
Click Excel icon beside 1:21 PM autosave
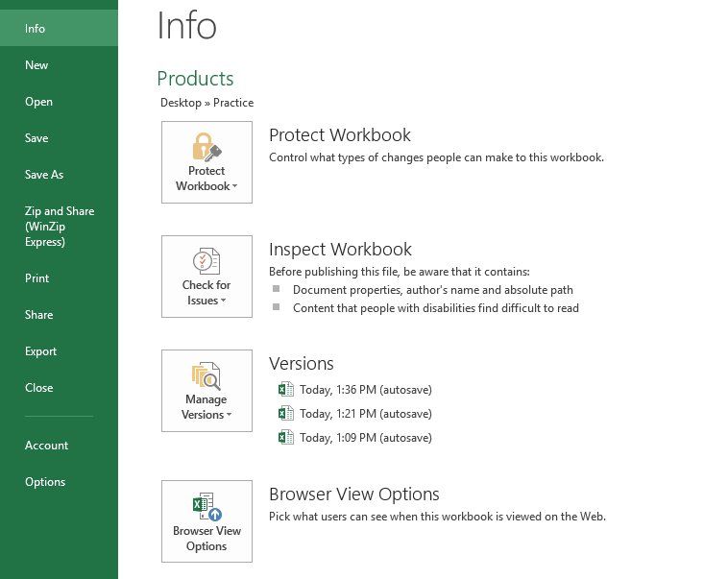click(286, 413)
